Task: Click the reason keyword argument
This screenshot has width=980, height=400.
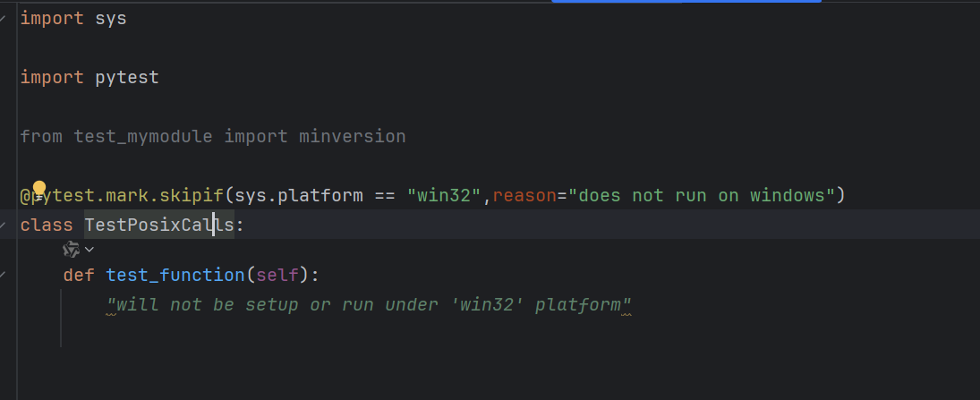Action: click(524, 196)
